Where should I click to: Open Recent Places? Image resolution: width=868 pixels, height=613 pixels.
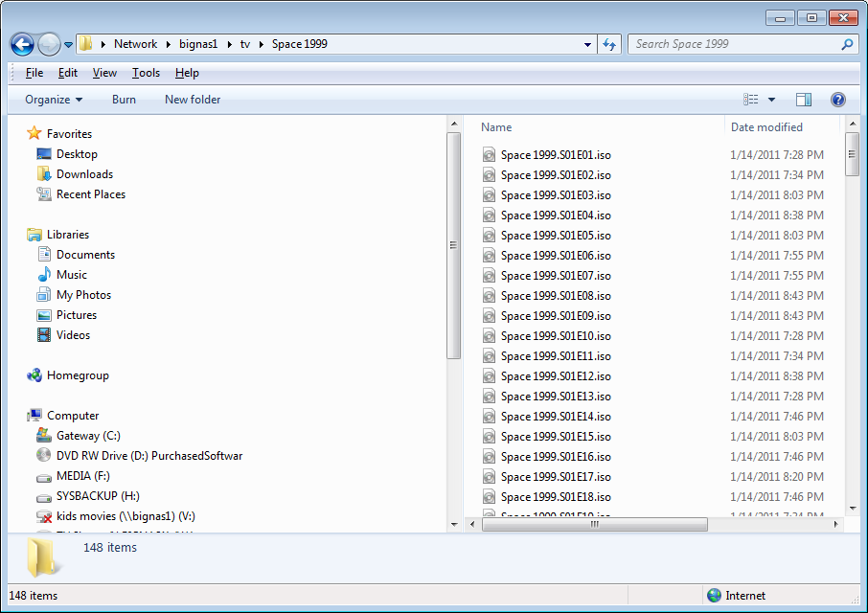(91, 194)
